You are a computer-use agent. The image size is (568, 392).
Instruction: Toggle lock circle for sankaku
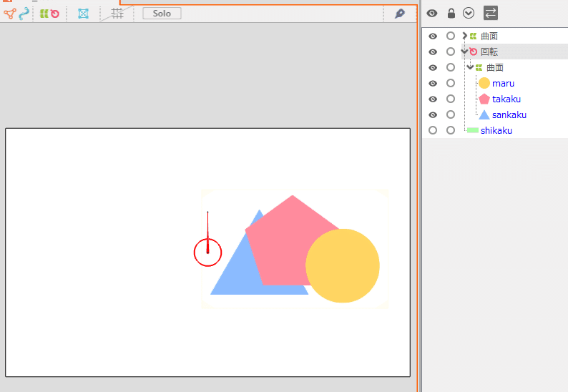click(451, 114)
